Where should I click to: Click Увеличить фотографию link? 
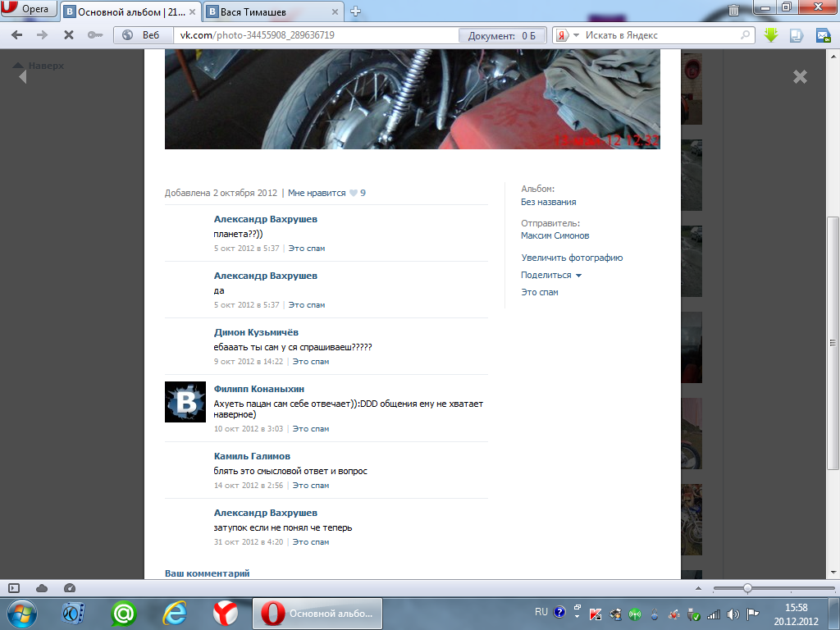(572, 258)
